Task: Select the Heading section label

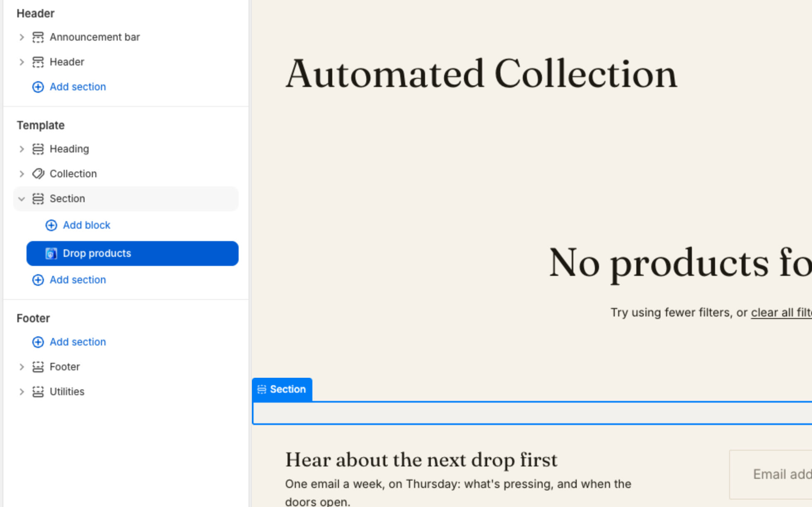Action: click(69, 149)
